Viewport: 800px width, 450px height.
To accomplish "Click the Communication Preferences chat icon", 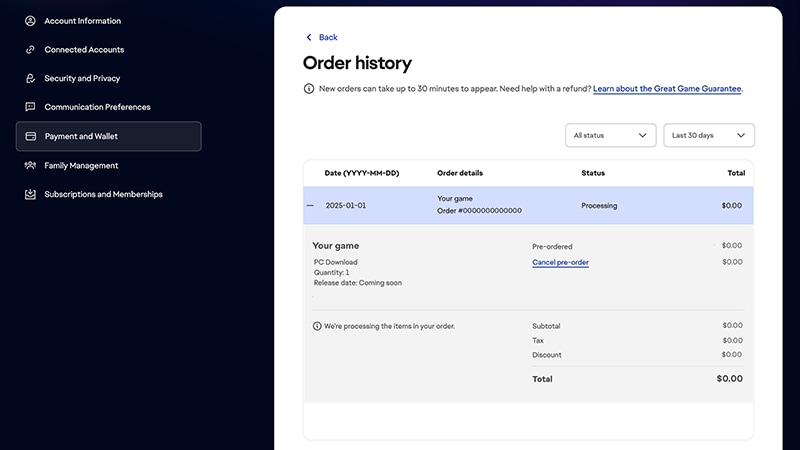I will click(31, 107).
